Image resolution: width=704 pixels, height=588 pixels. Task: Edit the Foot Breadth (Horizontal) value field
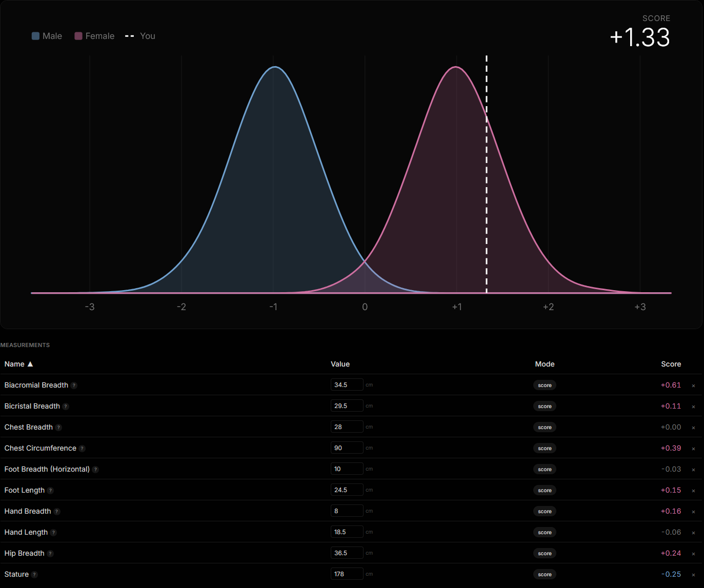pyautogui.click(x=347, y=469)
